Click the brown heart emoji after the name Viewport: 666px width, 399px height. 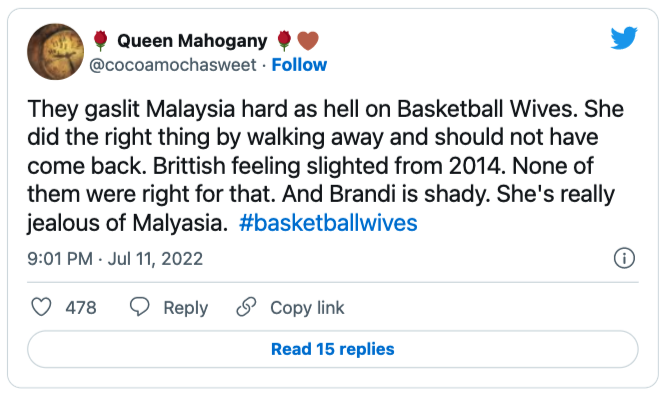point(308,41)
